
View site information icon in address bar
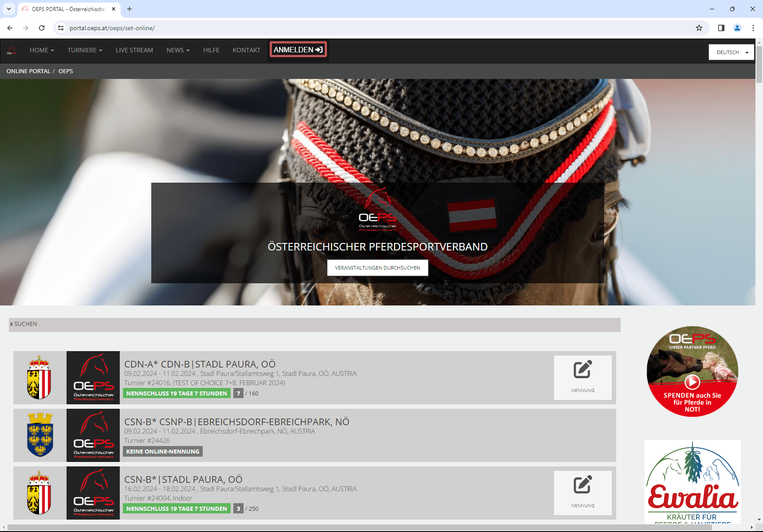click(61, 28)
